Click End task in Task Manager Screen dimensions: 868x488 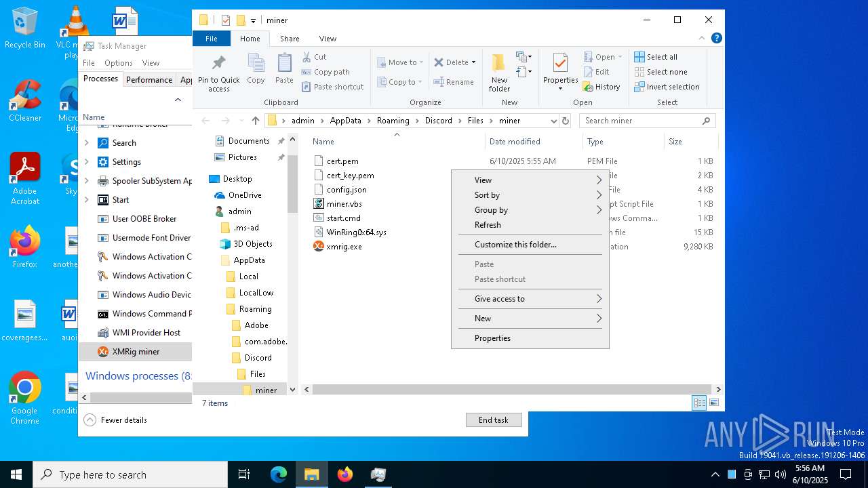494,420
